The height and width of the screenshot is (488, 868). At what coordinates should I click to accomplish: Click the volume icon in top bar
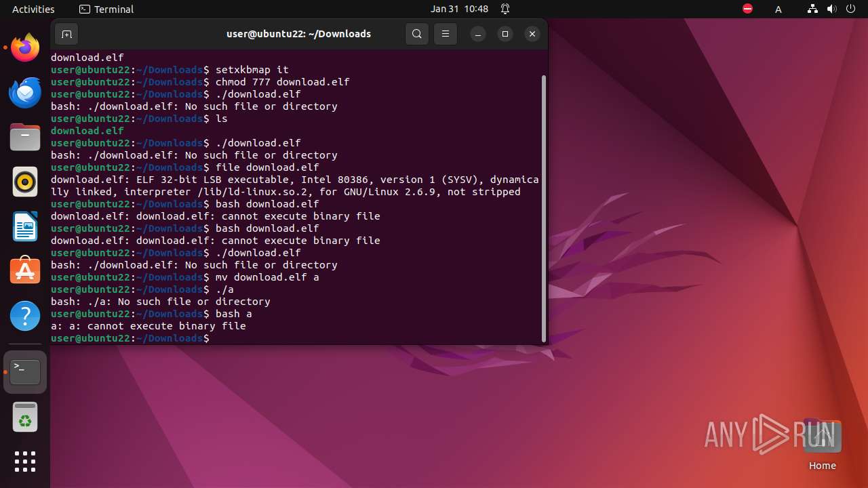pos(831,9)
